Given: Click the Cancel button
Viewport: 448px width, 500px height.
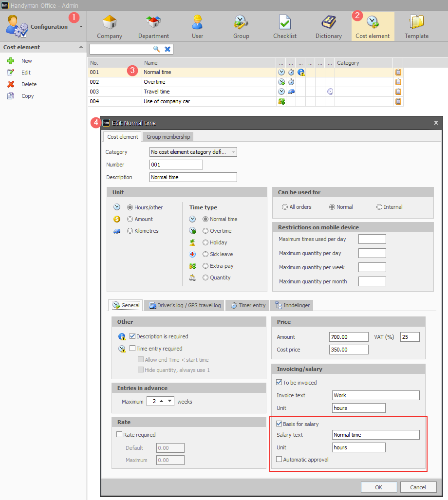Looking at the screenshot, I should (418, 487).
